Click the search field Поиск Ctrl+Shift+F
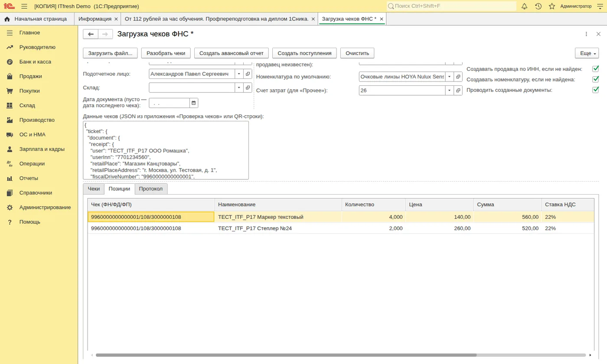Image resolution: width=607 pixels, height=364 pixels. (451, 6)
